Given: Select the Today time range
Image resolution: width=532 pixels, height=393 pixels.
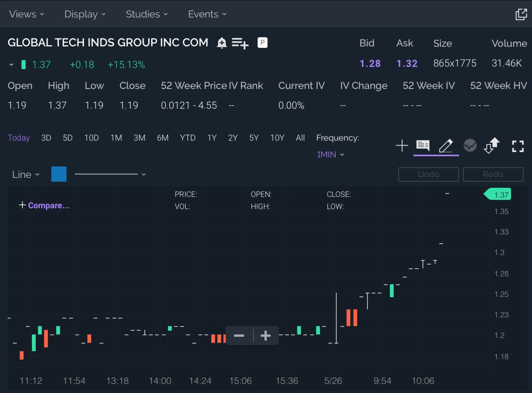Looking at the screenshot, I should [x=19, y=138].
